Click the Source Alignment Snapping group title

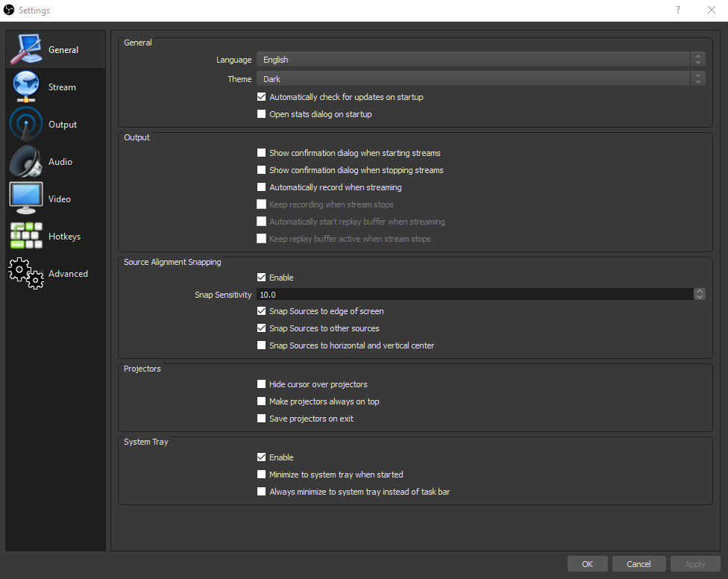click(x=172, y=262)
